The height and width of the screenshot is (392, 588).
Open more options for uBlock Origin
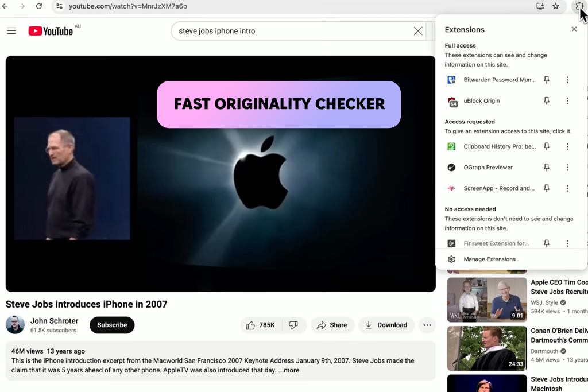pyautogui.click(x=567, y=101)
